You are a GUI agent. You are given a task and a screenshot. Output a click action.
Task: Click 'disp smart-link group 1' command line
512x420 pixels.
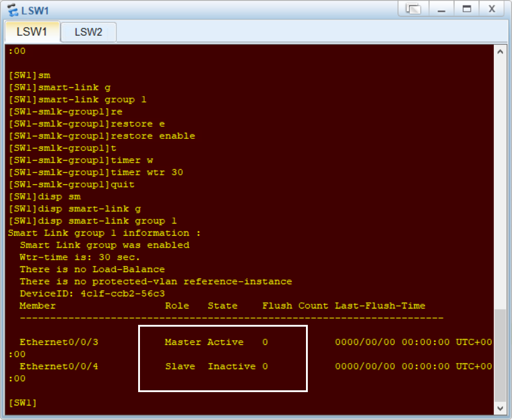pos(93,221)
